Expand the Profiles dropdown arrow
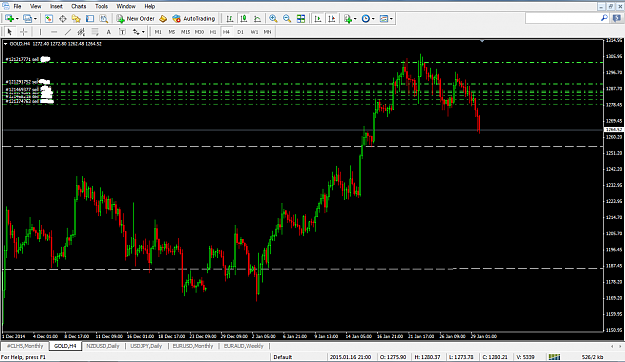The width and height of the screenshot is (625, 362). [x=35, y=19]
